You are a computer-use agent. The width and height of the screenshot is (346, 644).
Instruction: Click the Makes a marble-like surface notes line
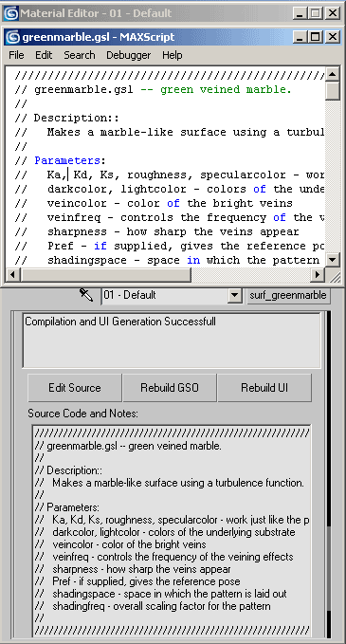click(x=170, y=483)
